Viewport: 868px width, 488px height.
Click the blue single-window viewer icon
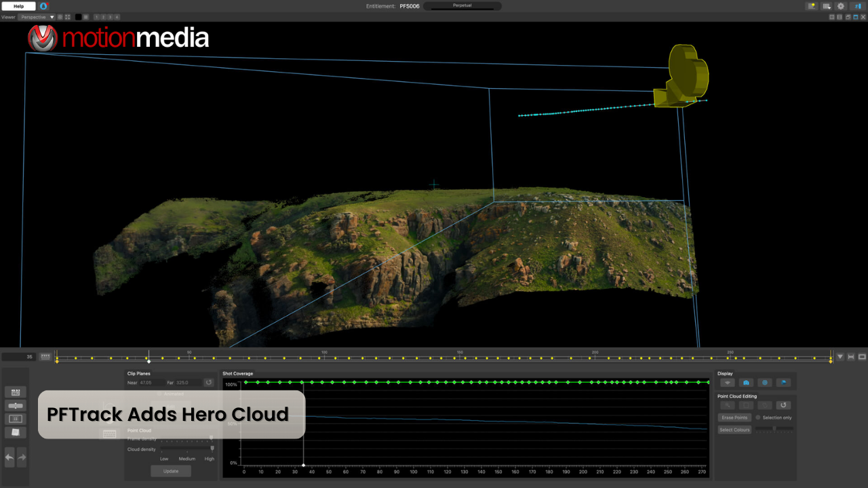click(856, 17)
